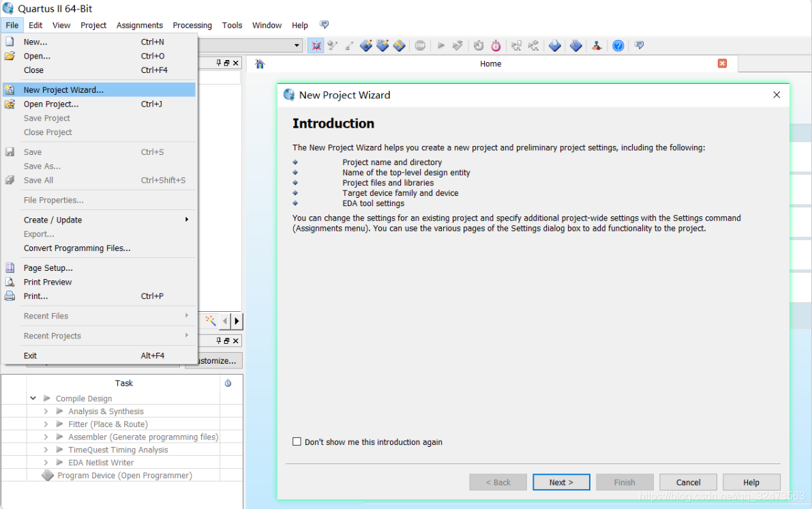Click the Settings toolbar icon beside the star
Screen dimensions: 812x509
pyautogui.click(x=333, y=46)
